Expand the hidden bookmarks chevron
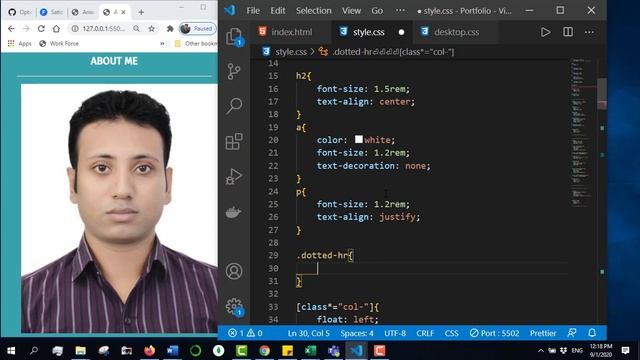Image resolution: width=640 pixels, height=360 pixels. (x=162, y=43)
